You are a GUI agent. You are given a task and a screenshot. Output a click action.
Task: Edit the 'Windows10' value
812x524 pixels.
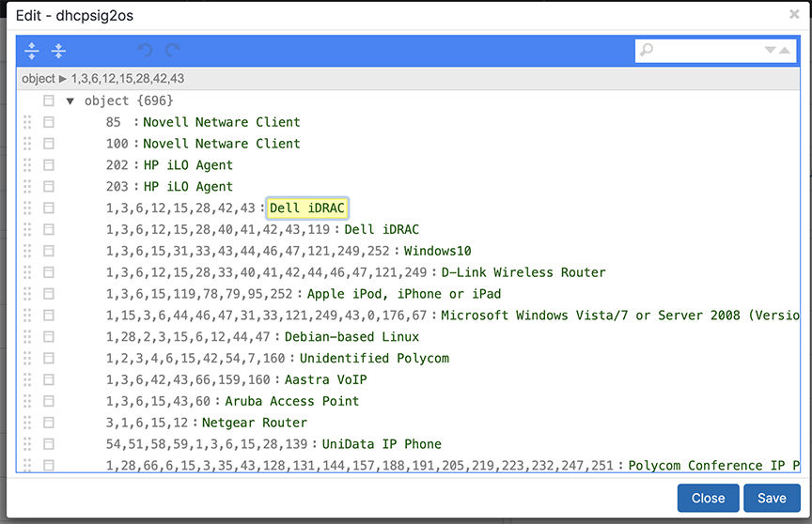438,251
